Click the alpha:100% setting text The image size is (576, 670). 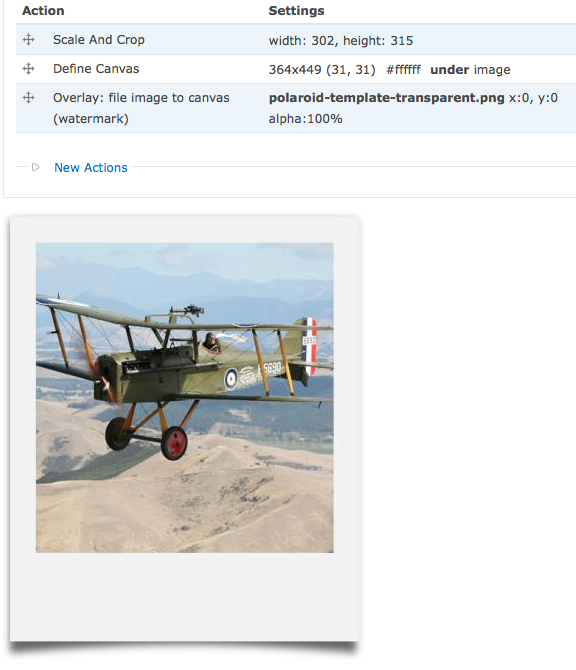click(305, 119)
